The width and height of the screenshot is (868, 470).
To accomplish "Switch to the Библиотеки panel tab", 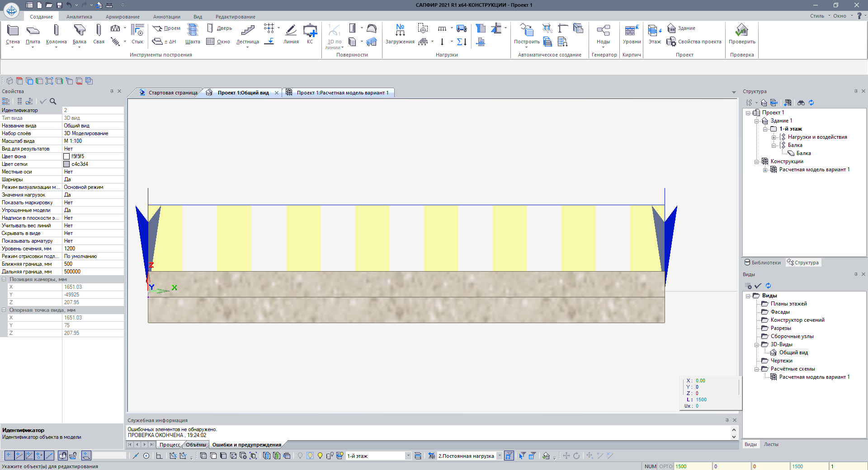I will (763, 263).
